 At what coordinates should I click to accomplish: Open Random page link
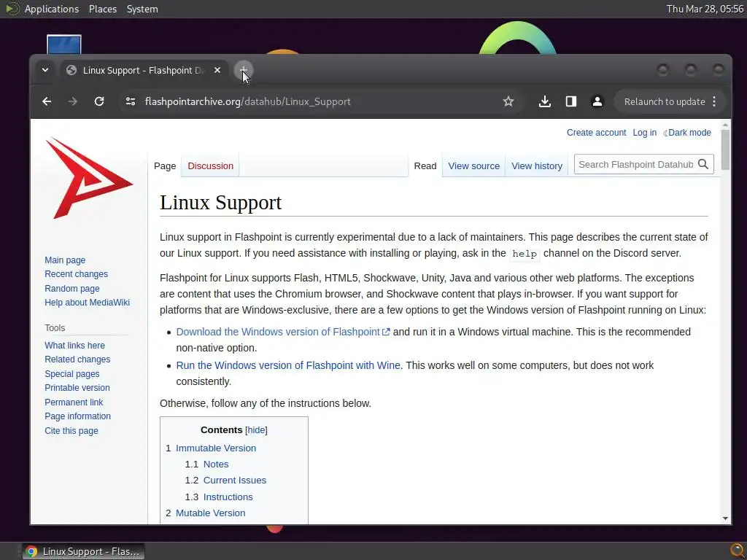tap(72, 288)
